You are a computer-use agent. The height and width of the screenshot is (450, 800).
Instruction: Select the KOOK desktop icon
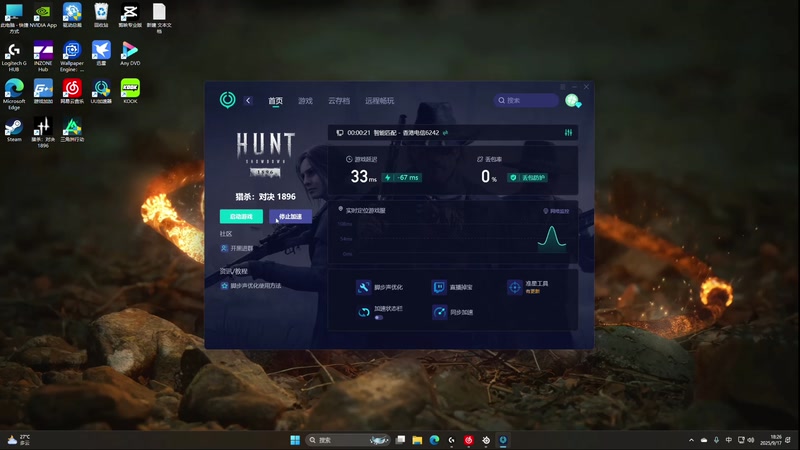click(x=130, y=91)
